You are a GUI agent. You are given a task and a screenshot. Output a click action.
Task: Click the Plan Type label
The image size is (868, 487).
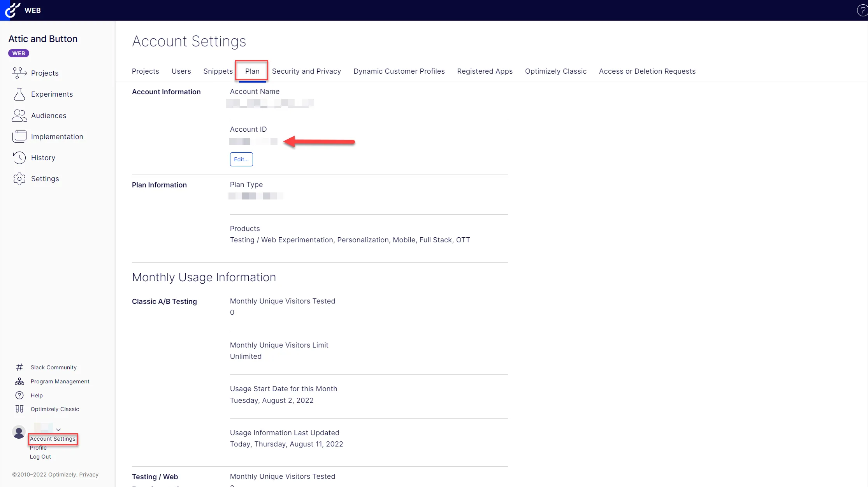(246, 185)
